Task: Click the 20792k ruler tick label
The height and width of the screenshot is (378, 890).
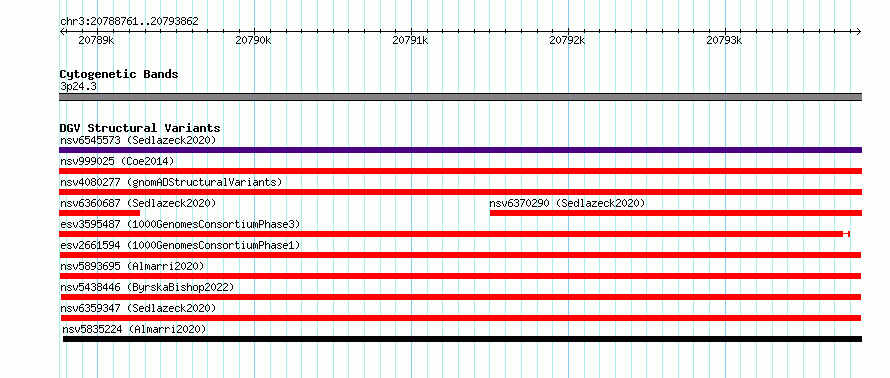Action: (x=568, y=40)
